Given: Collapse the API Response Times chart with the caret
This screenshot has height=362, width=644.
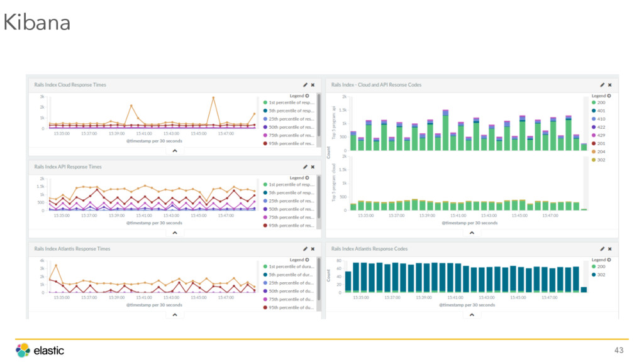Looking at the screenshot, I should click(x=175, y=233).
